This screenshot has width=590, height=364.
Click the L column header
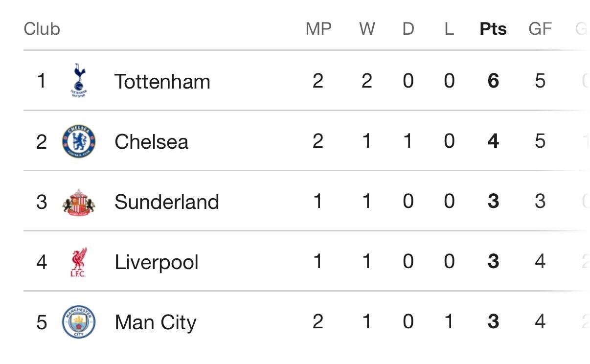pos(449,29)
